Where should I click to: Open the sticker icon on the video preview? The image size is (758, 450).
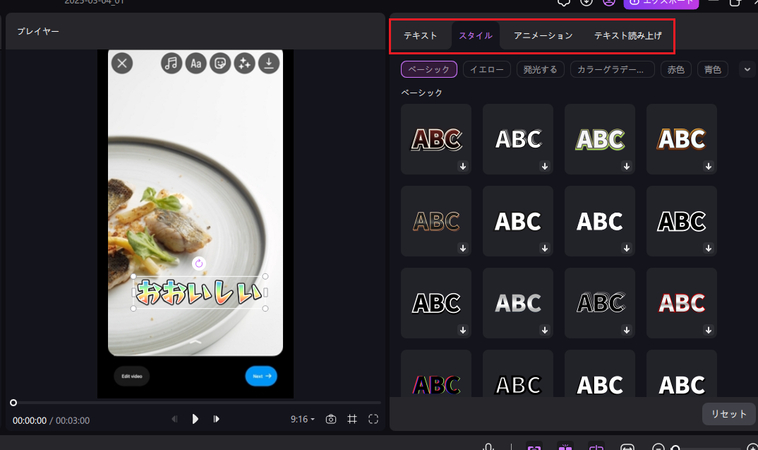[220, 63]
